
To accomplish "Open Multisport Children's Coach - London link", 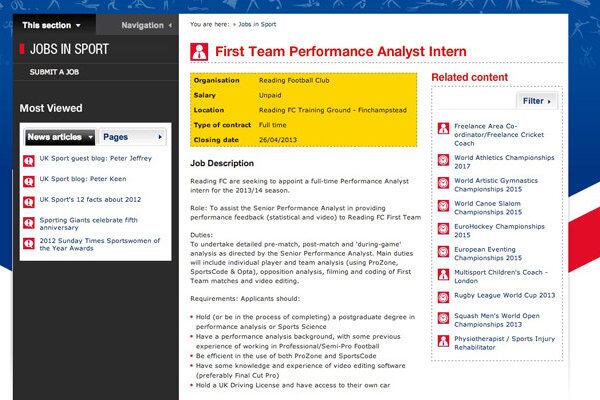I will 501,276.
